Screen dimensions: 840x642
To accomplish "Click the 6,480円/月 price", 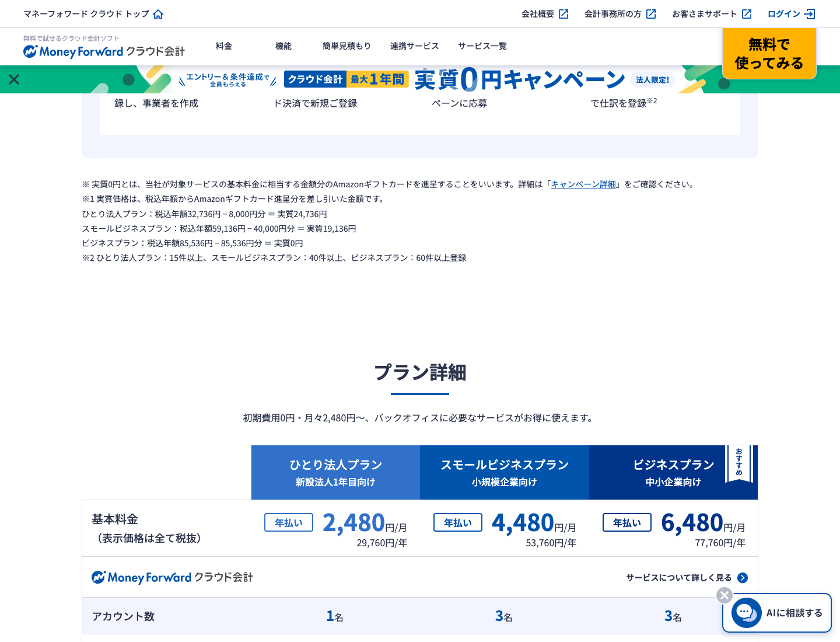I will coord(703,523).
